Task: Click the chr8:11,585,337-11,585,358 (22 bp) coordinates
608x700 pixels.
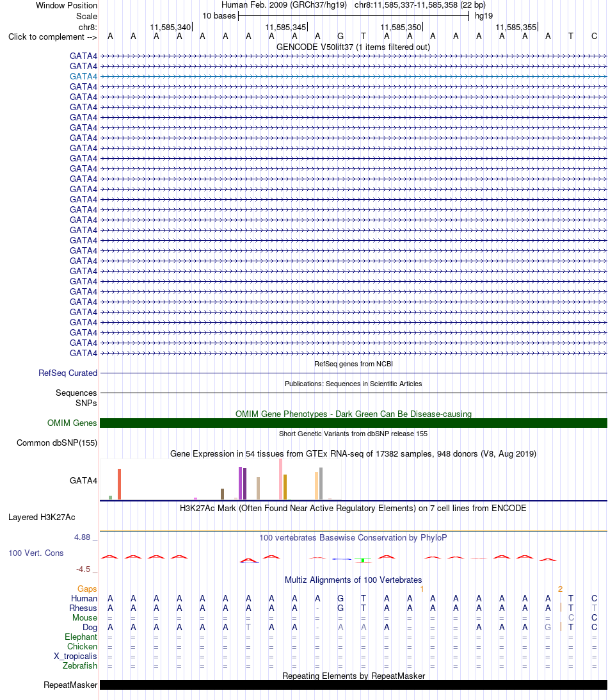Action: 420,5
